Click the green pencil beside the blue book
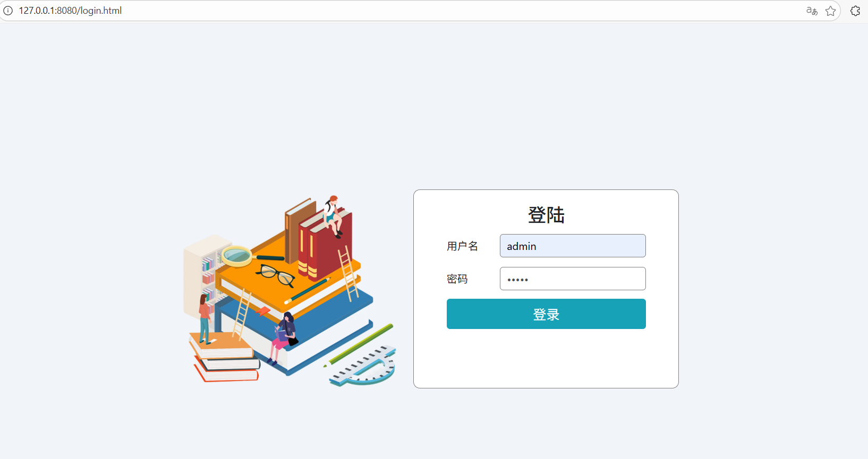Image resolution: width=868 pixels, height=459 pixels. point(360,345)
